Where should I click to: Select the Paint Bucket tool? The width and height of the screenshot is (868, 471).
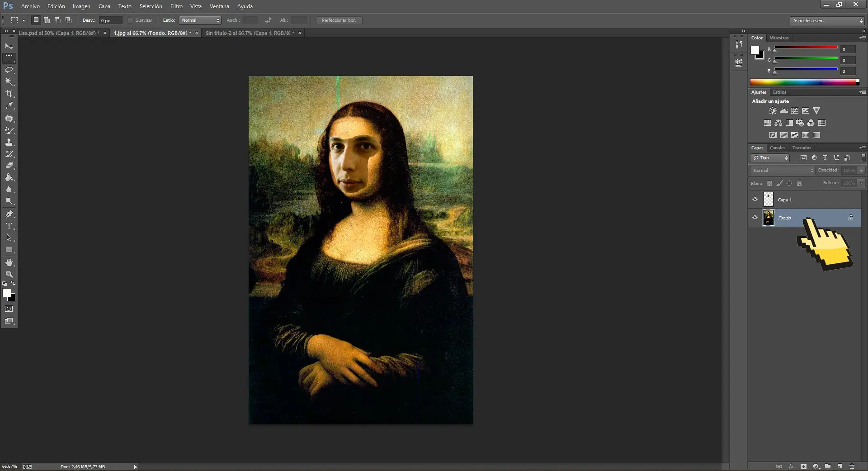[9, 177]
